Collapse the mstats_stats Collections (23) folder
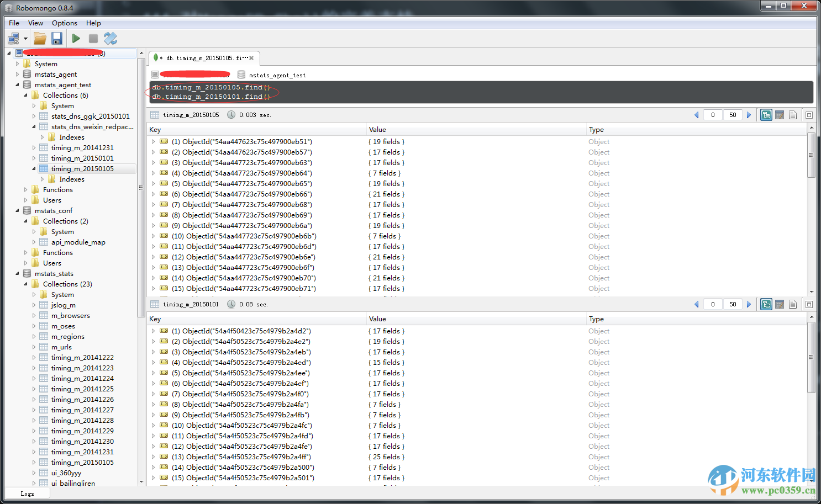 tap(25, 284)
